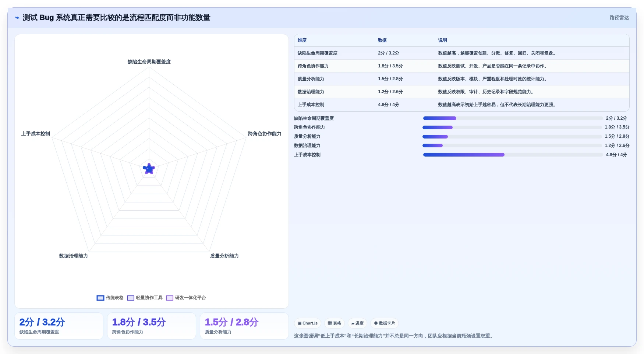644x354 pixels.
Task: Toggle the 轻量协作工具 legend swatch
Action: 131,298
